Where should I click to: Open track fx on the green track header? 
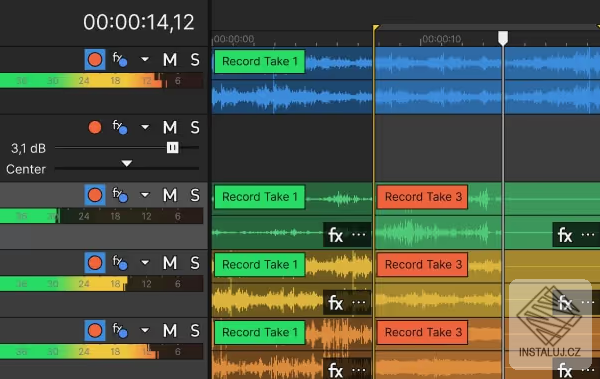pyautogui.click(x=120, y=194)
